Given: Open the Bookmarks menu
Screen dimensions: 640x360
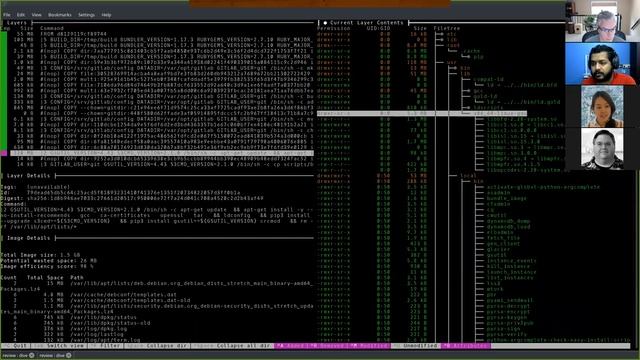Looking at the screenshot, I should coord(60,15).
